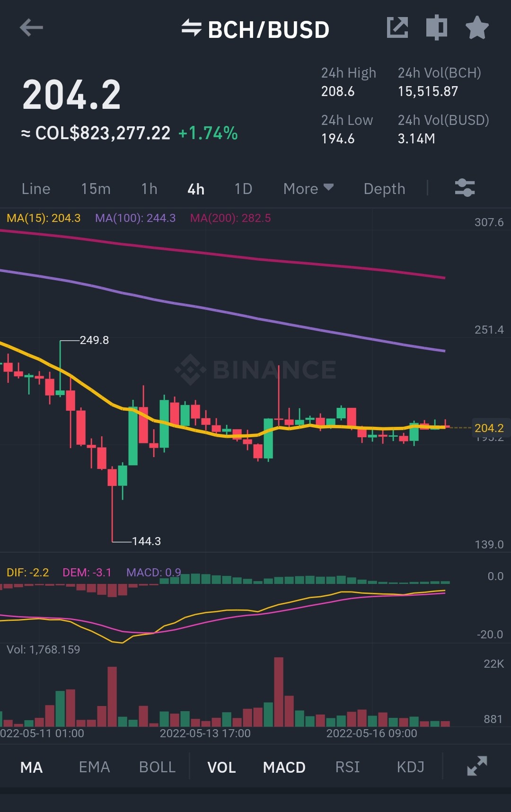Select the RSI indicator
The image size is (511, 812).
tap(348, 767)
